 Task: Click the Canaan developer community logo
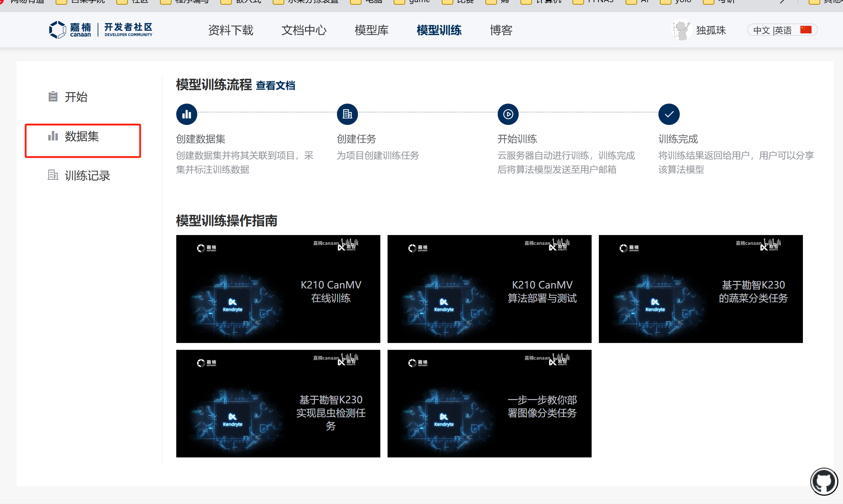100,30
